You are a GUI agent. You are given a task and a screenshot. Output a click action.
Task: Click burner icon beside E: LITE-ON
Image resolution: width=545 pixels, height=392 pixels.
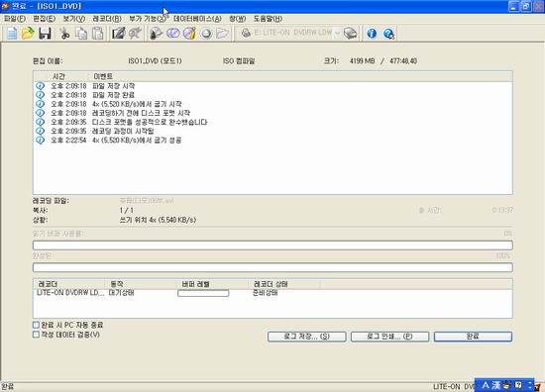coord(246,34)
